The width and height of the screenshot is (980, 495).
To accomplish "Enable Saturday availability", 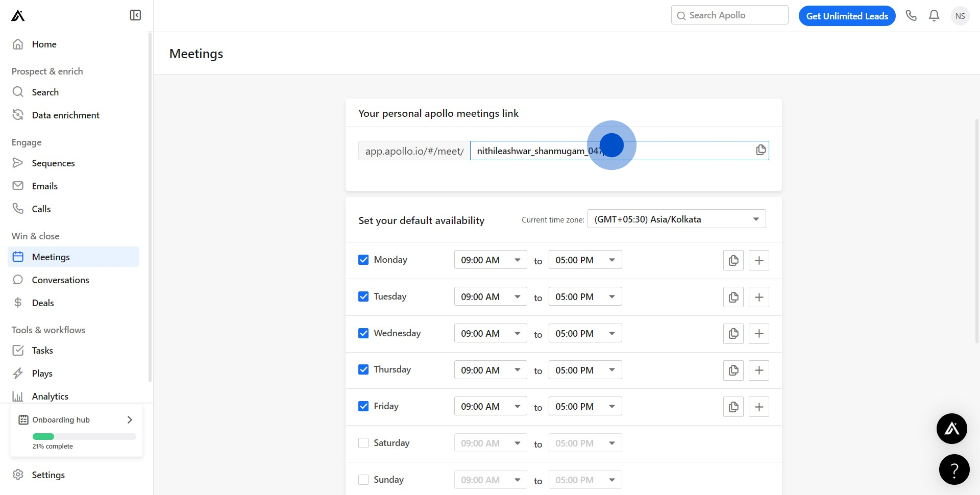I will point(363,443).
